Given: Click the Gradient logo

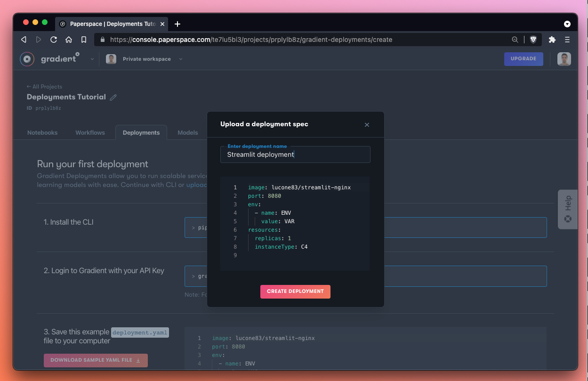Looking at the screenshot, I should 49,59.
